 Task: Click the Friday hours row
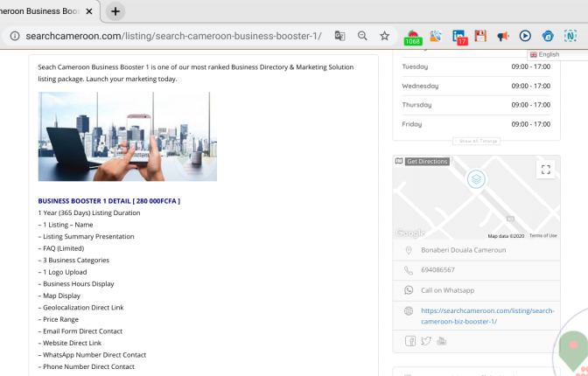click(476, 124)
